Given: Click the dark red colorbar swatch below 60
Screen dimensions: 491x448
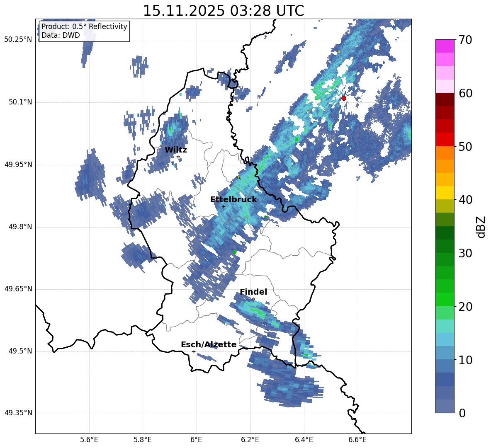Looking at the screenshot, I should click(445, 99).
